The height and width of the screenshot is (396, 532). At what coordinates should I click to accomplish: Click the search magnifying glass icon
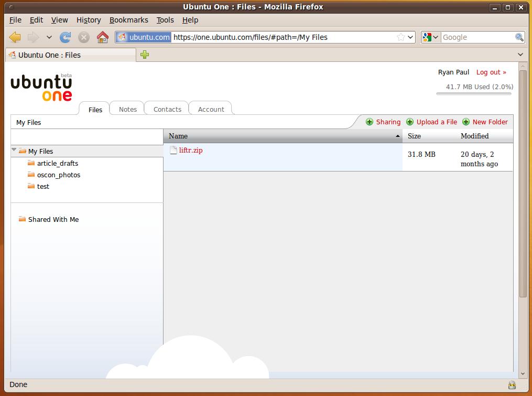click(519, 37)
